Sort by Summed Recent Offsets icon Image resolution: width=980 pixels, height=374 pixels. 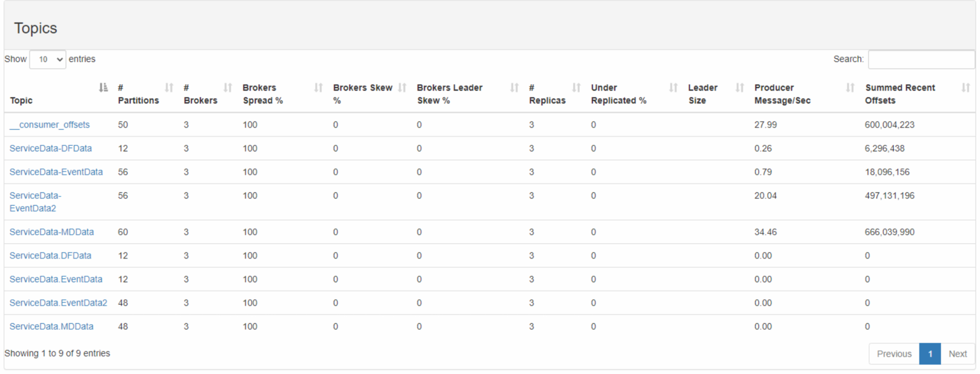[x=966, y=88]
